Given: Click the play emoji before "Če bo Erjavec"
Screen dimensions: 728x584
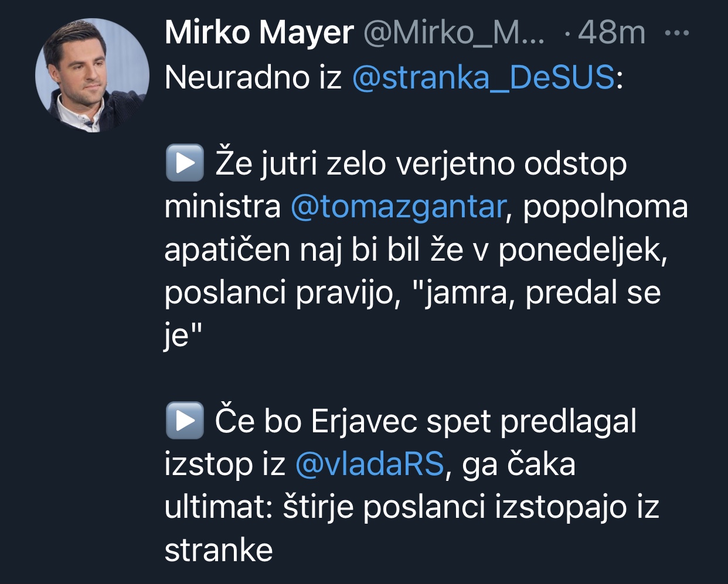Looking at the screenshot, I should coord(184,421).
